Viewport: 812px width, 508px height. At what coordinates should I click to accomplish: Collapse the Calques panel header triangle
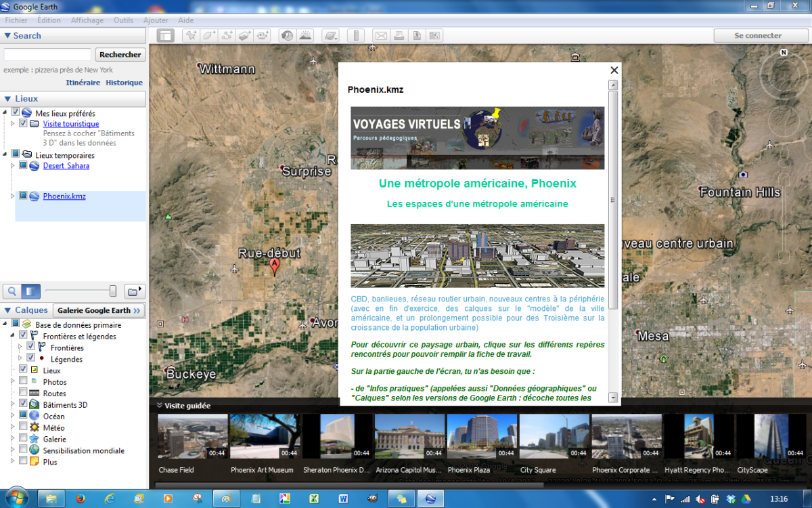[7, 310]
